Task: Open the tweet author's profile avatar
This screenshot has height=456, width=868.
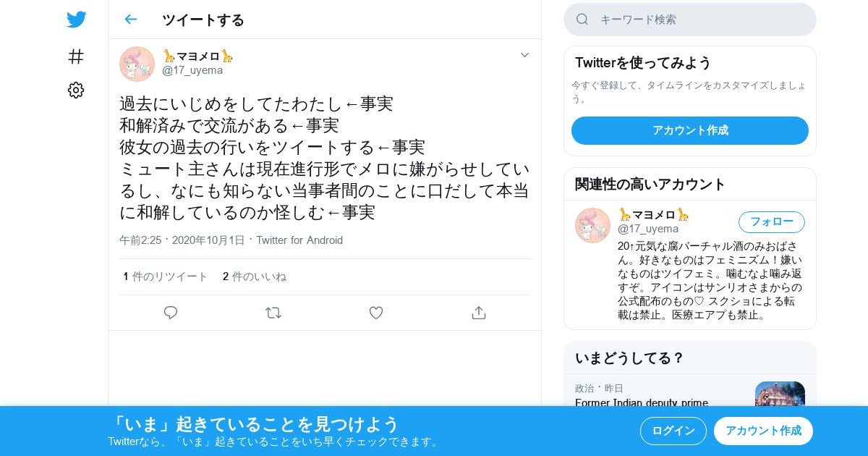Action: point(137,64)
